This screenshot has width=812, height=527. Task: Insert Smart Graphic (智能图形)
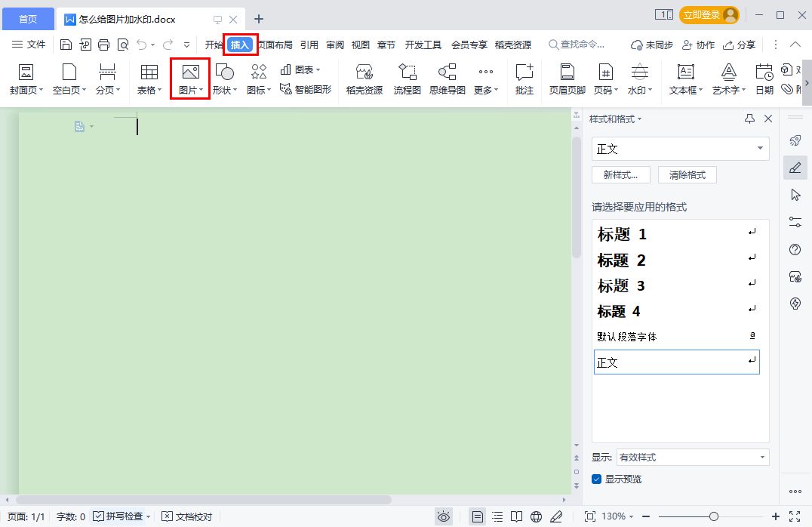[x=306, y=89]
